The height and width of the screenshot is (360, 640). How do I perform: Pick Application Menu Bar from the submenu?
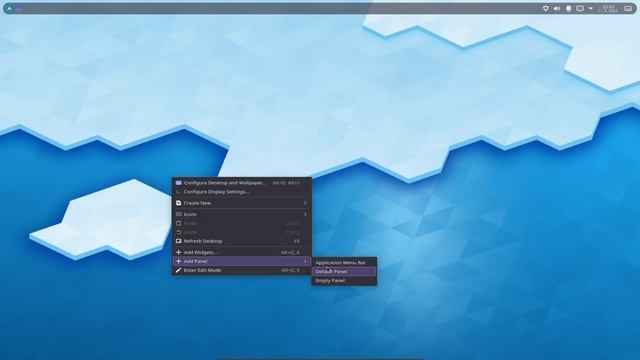click(x=344, y=263)
